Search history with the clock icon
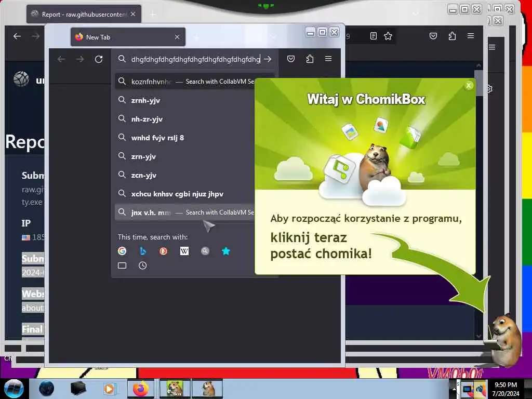Image resolution: width=532 pixels, height=399 pixels. pos(143,265)
